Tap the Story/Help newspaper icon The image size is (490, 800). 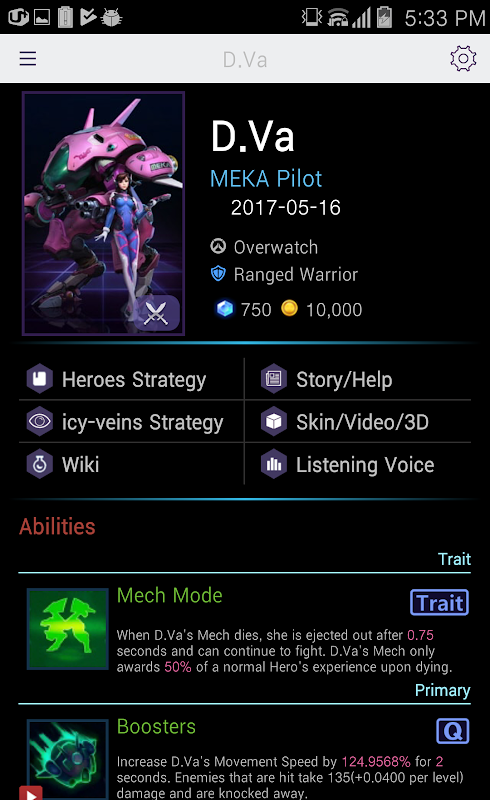tap(274, 379)
